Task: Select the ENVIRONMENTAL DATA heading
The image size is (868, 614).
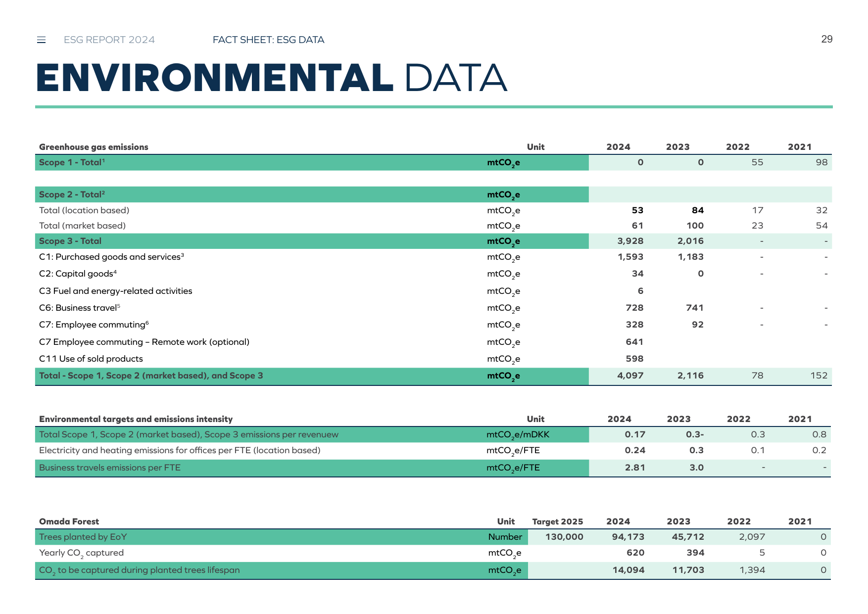Action: [x=272, y=78]
